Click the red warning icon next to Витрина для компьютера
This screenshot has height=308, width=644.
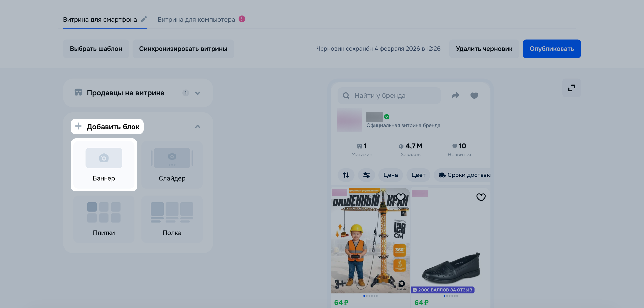click(242, 19)
